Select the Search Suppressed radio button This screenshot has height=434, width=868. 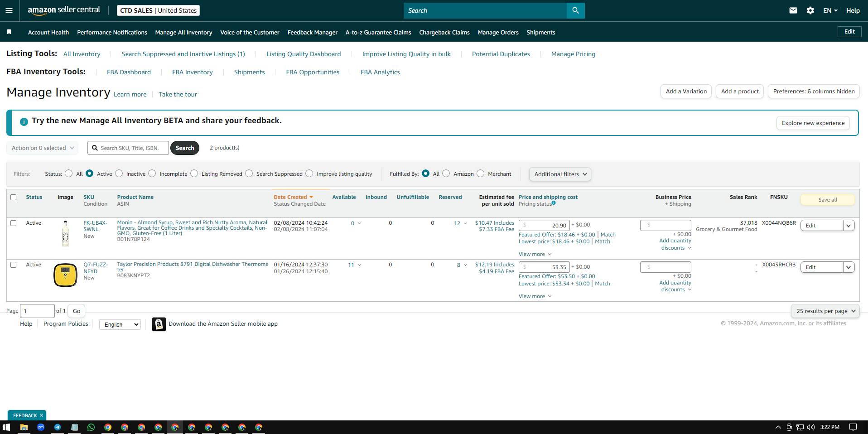249,174
